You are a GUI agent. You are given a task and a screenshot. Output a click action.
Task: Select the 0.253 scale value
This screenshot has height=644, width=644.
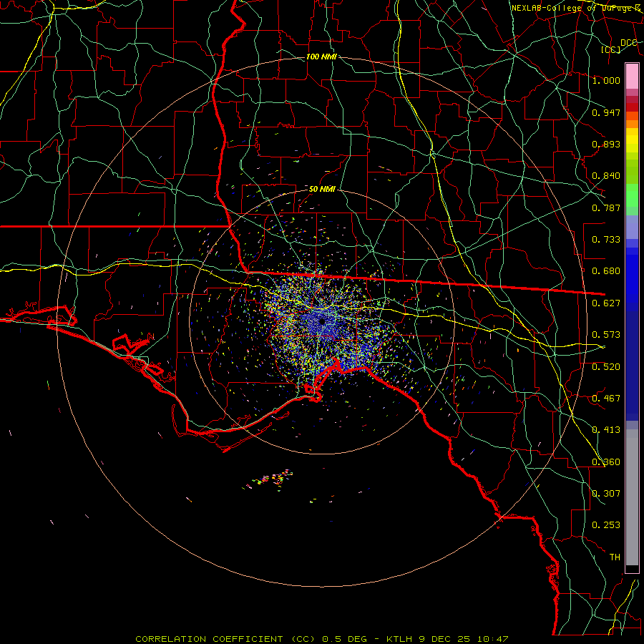[x=606, y=525]
